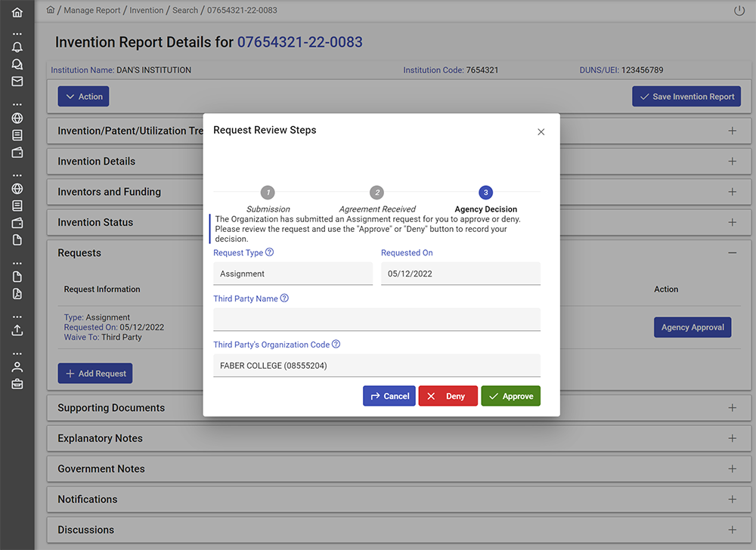Open the Action dropdown button
This screenshot has height=550, width=756.
pyautogui.click(x=83, y=97)
